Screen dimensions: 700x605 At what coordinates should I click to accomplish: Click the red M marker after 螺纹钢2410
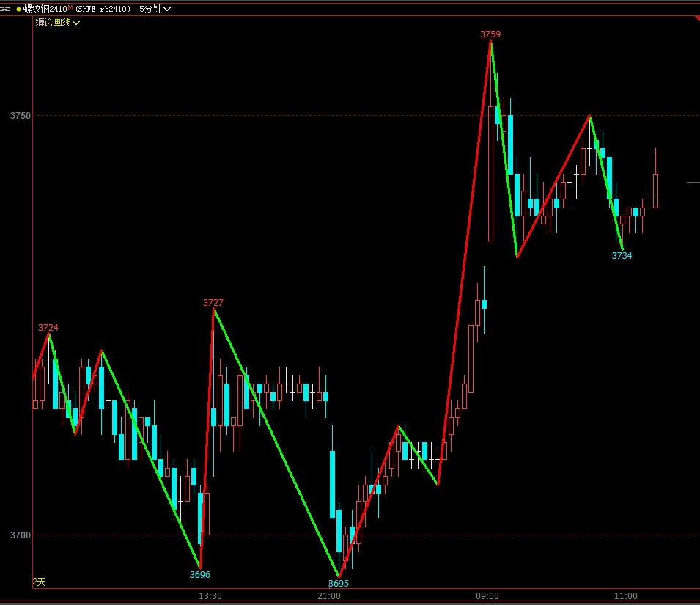click(x=70, y=7)
